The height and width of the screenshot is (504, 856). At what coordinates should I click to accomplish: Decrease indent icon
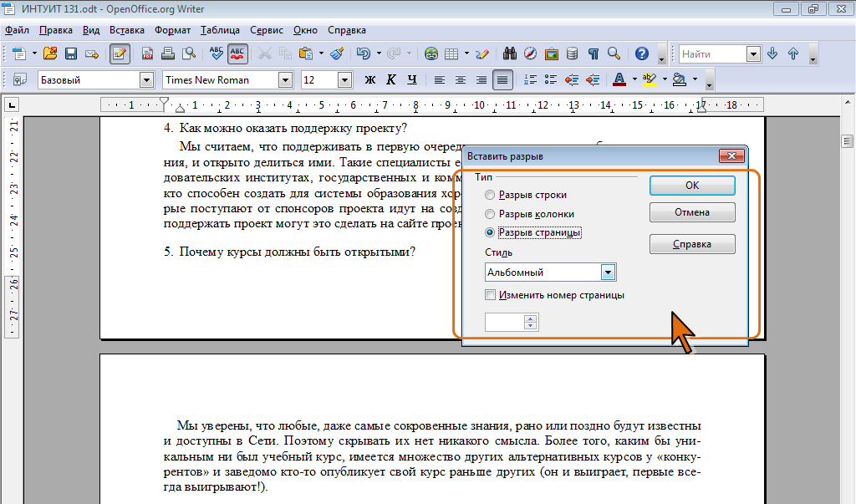click(x=572, y=79)
